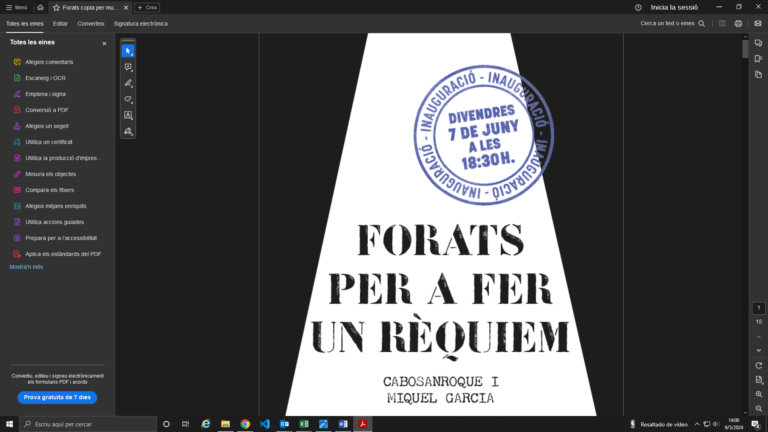The height and width of the screenshot is (432, 768).
Task: Close the Forats document tab
Action: (126, 7)
